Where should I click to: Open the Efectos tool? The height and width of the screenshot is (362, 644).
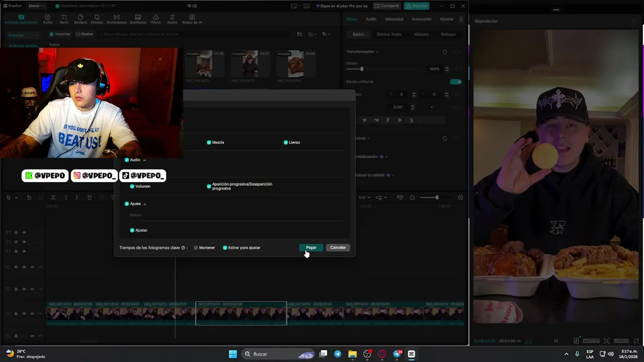tap(97, 19)
